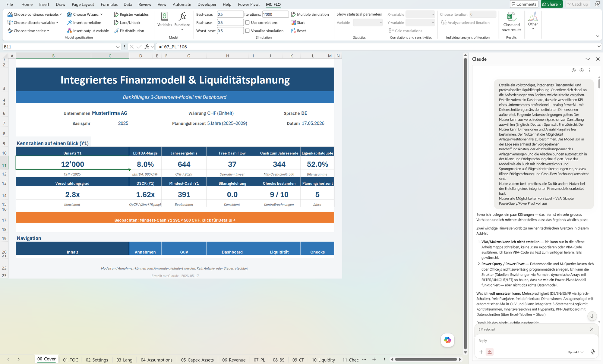Viewport: 603px width, 364px height.
Task: Add a new worksheet with plus icon
Action: click(374, 359)
